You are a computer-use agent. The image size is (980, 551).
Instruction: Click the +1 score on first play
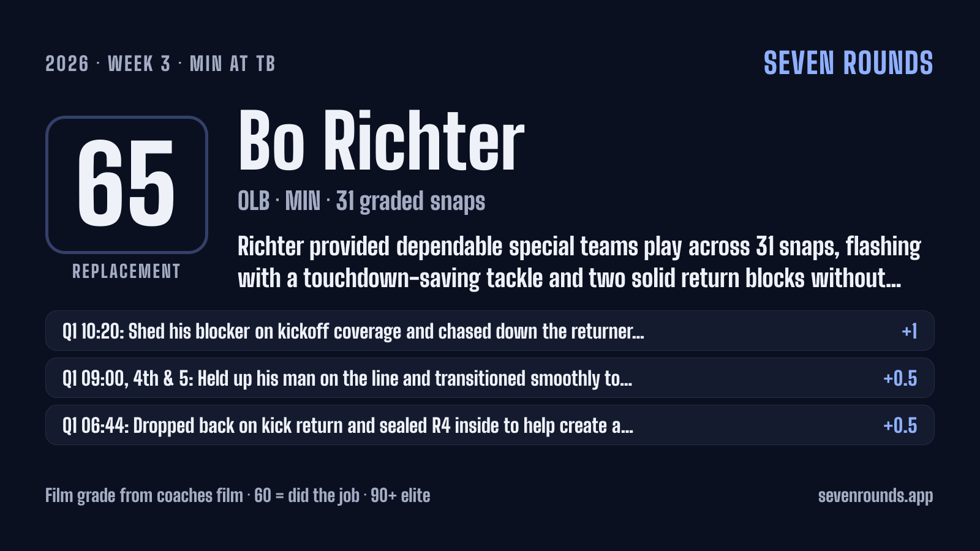[x=910, y=331]
